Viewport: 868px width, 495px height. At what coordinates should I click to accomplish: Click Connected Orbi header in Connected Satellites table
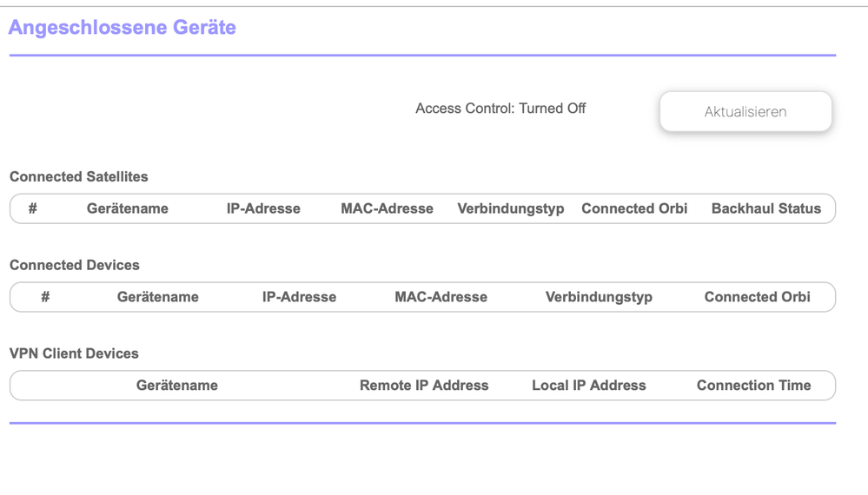634,208
